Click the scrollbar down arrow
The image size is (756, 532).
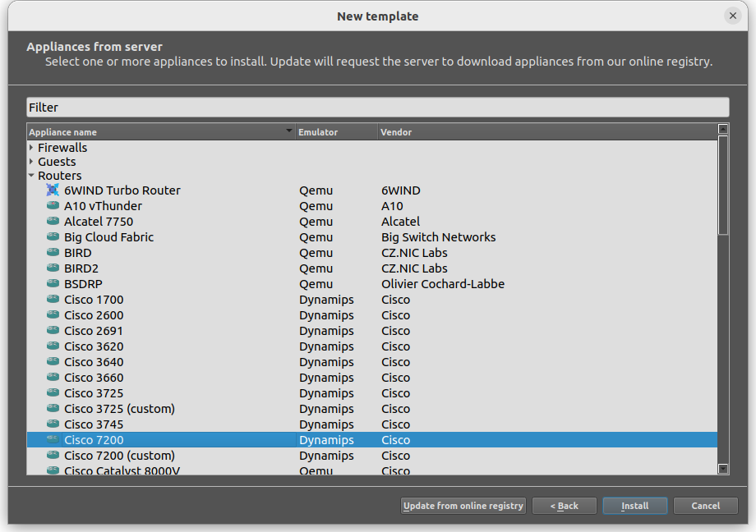pyautogui.click(x=722, y=469)
